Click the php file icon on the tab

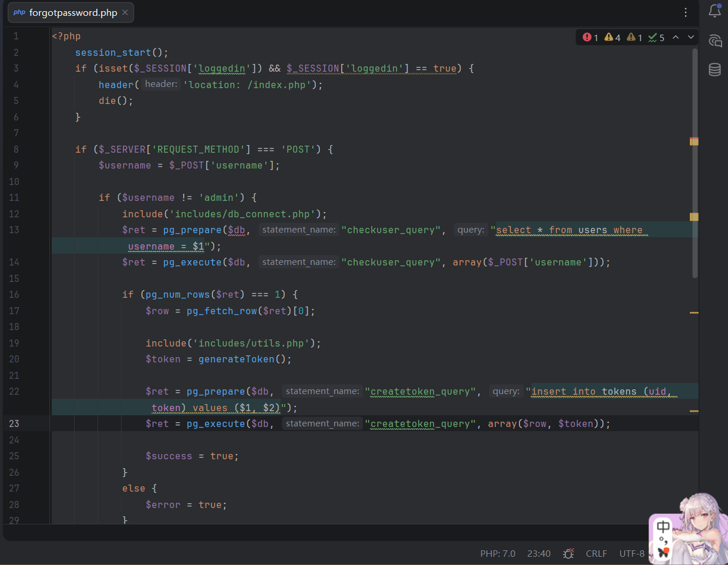pos(19,12)
